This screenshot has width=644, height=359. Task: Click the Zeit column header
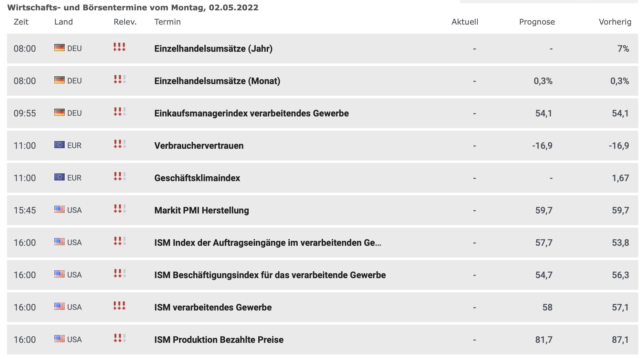[21, 22]
